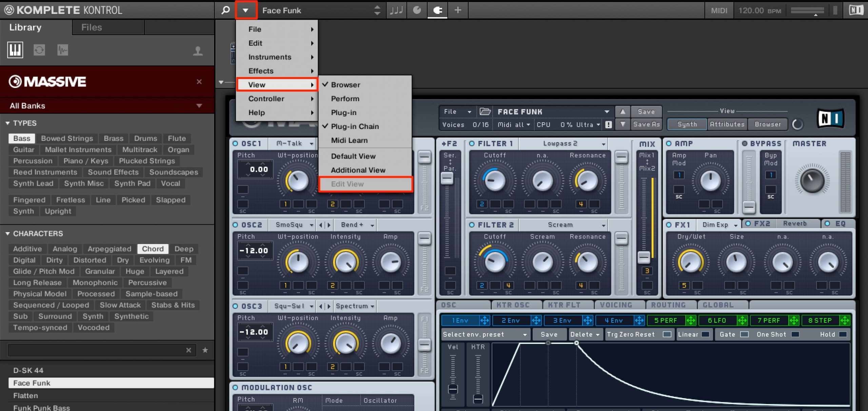Open the Controller submenu
Image resolution: width=868 pixels, height=411 pixels.
277,98
